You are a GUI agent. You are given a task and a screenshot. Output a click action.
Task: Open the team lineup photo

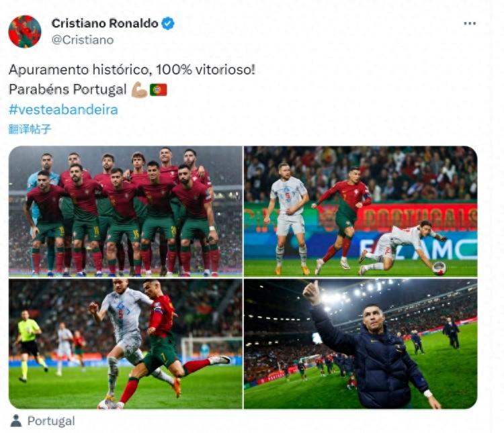click(x=126, y=211)
